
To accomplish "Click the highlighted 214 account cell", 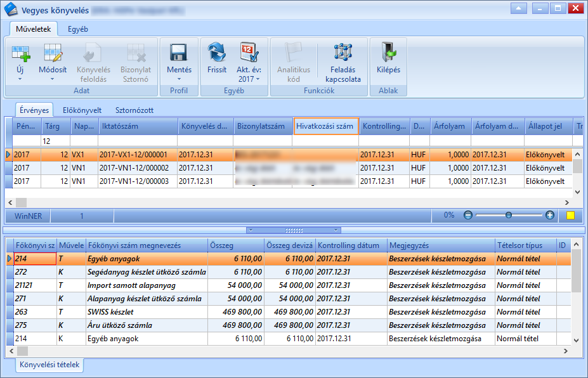I will (x=35, y=259).
